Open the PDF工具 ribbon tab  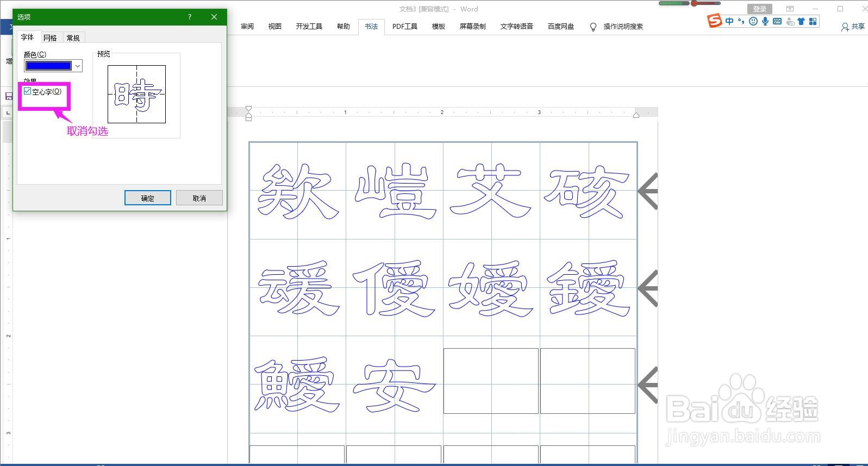pyautogui.click(x=405, y=26)
